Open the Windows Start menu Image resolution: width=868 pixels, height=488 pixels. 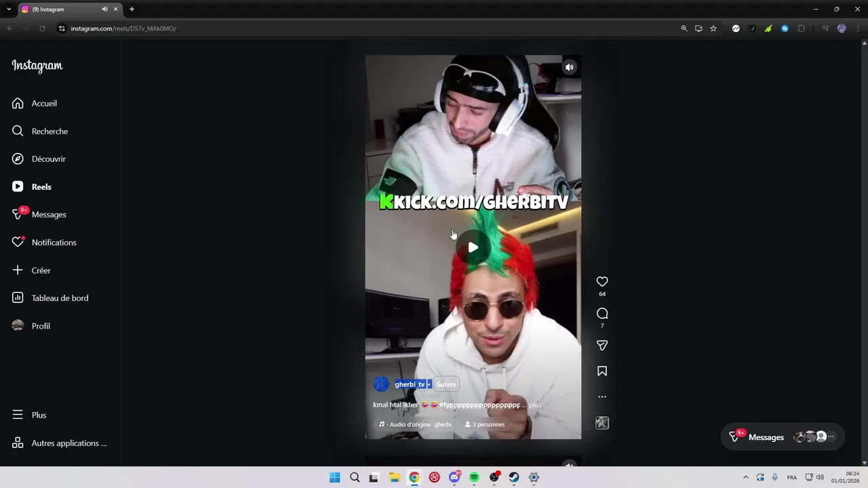point(335,477)
